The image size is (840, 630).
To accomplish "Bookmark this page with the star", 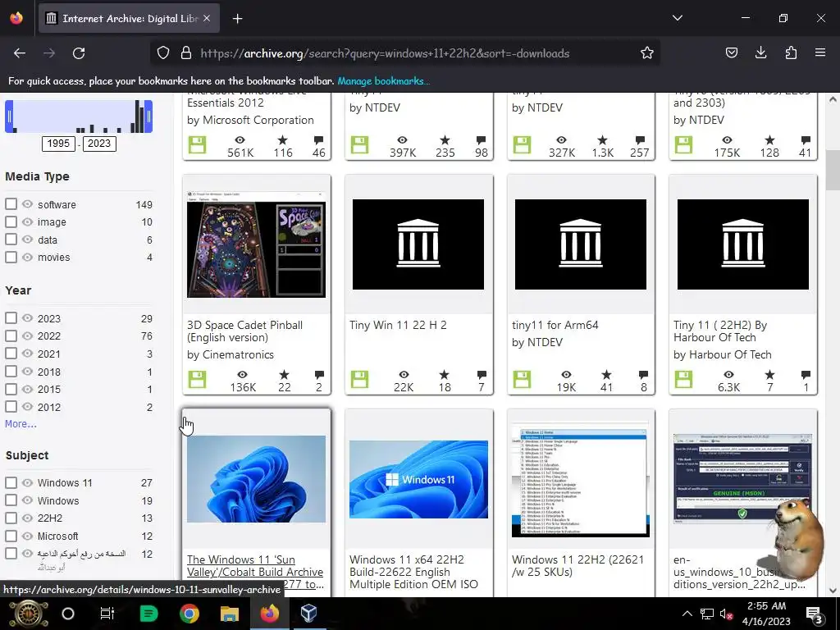I will (x=647, y=53).
